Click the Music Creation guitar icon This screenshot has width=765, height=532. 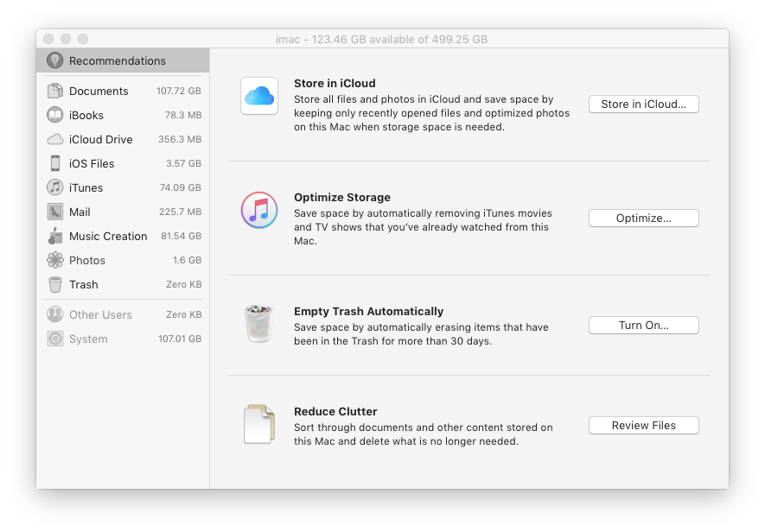click(55, 236)
